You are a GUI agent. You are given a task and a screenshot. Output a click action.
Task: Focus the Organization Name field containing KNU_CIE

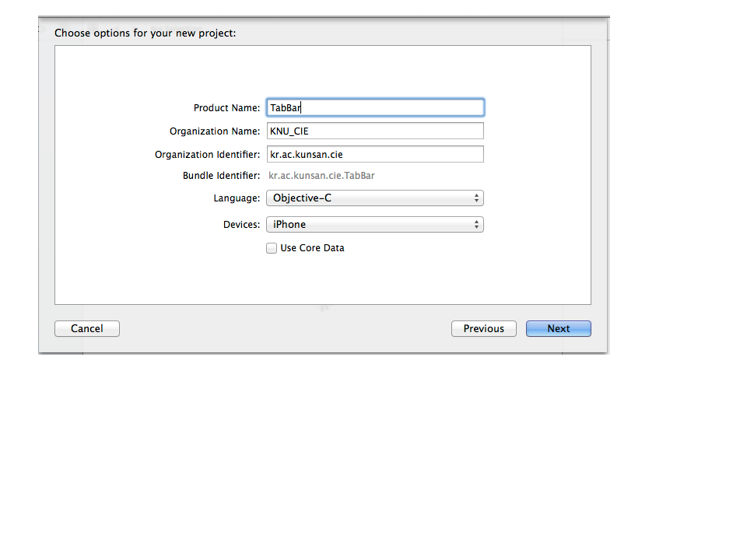[x=374, y=131]
